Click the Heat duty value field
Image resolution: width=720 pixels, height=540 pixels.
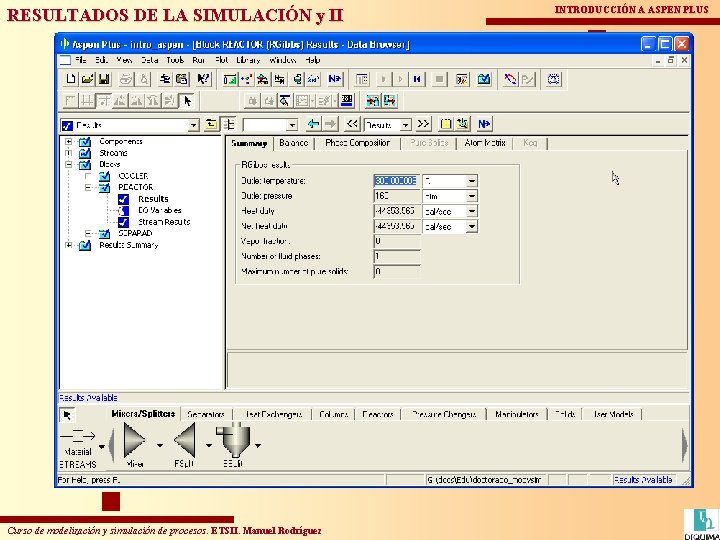396,211
